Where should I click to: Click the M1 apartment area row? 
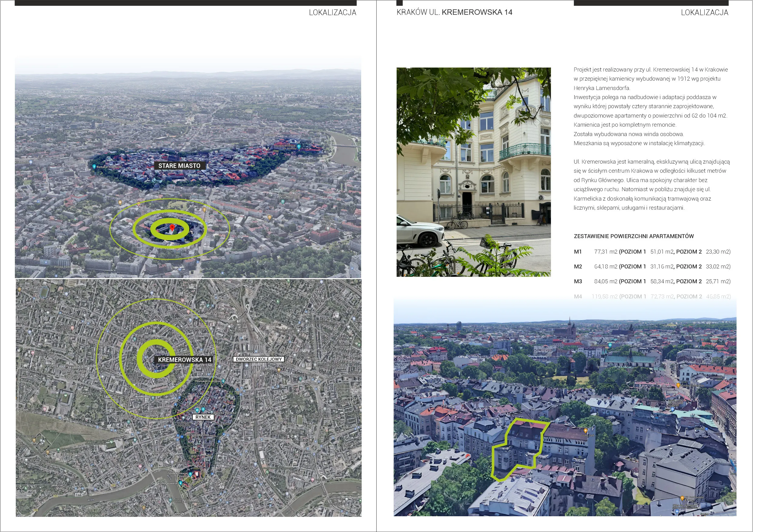point(652,252)
